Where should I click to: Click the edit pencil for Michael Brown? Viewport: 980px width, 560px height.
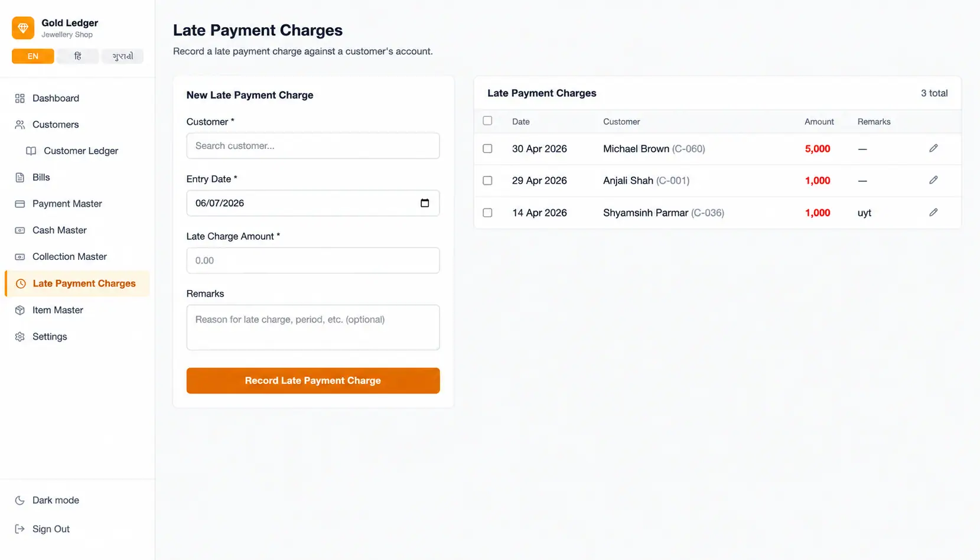[933, 148]
